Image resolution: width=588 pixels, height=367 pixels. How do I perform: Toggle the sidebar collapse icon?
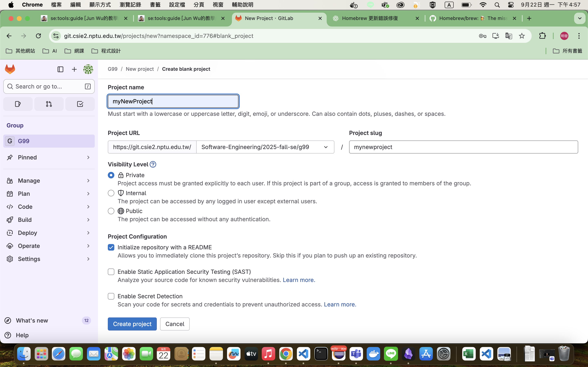[60, 69]
